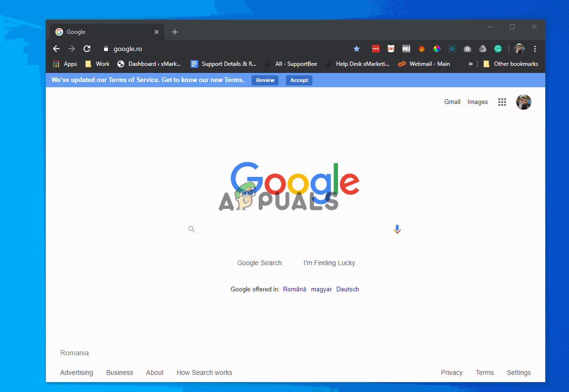This screenshot has width=569, height=392.
Task: Start voice search with microphone icon
Action: click(397, 229)
